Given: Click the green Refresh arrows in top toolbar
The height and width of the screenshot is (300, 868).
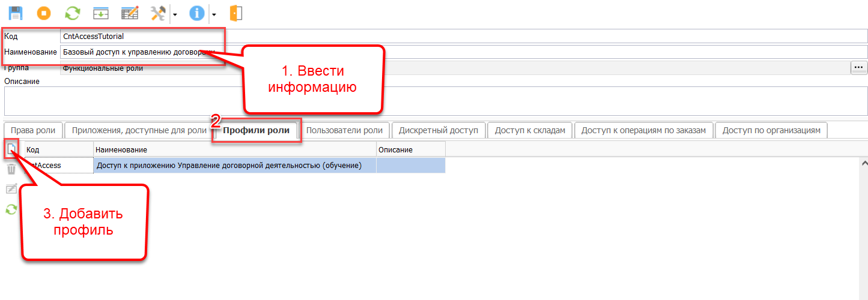Looking at the screenshot, I should pyautogui.click(x=72, y=13).
